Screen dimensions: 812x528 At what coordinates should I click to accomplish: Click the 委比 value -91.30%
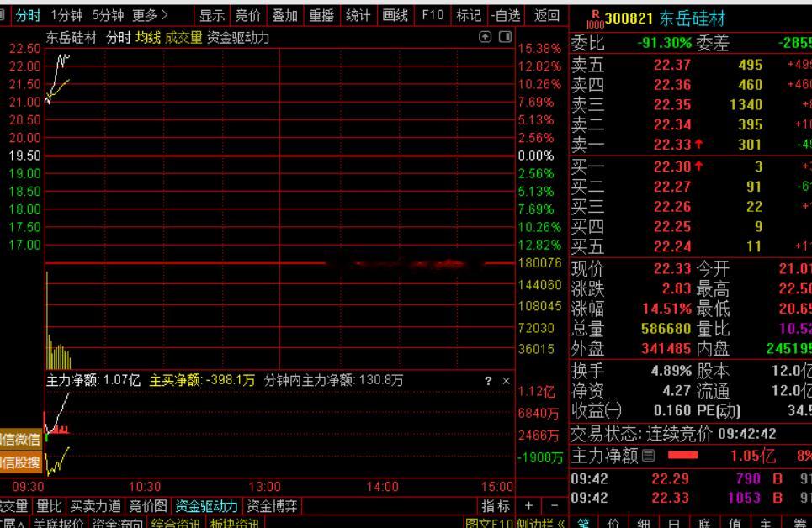[665, 42]
